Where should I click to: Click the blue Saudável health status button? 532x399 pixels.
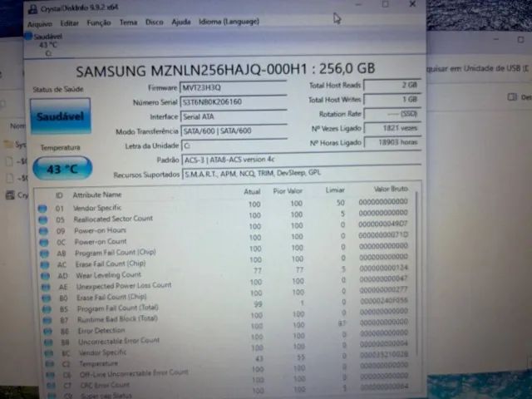(61, 116)
